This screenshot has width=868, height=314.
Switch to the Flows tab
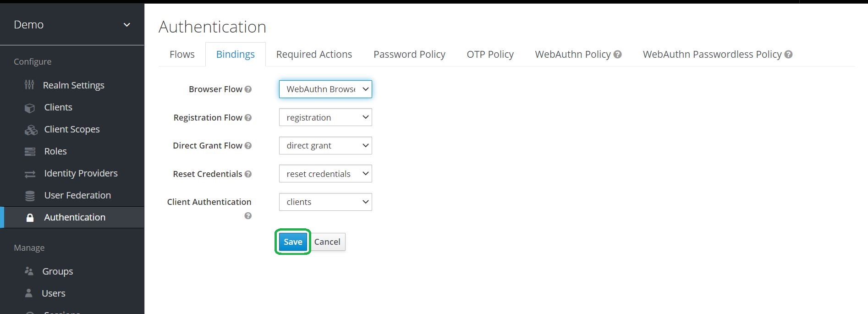[x=182, y=55]
